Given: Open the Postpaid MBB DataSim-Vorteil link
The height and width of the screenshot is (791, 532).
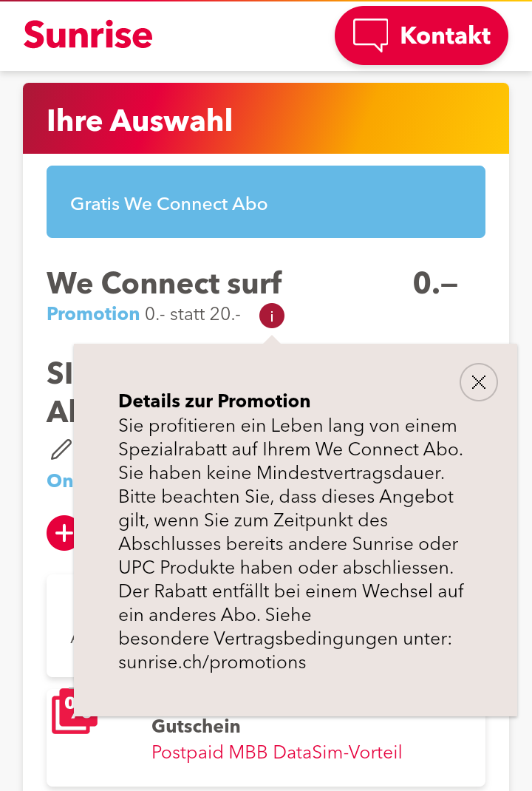Looking at the screenshot, I should coord(276,753).
